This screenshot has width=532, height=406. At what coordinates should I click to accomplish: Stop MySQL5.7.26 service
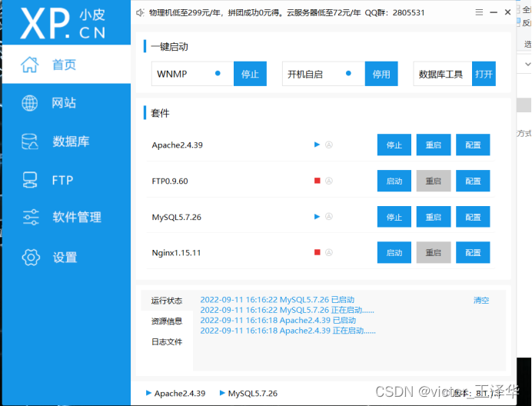pos(394,217)
